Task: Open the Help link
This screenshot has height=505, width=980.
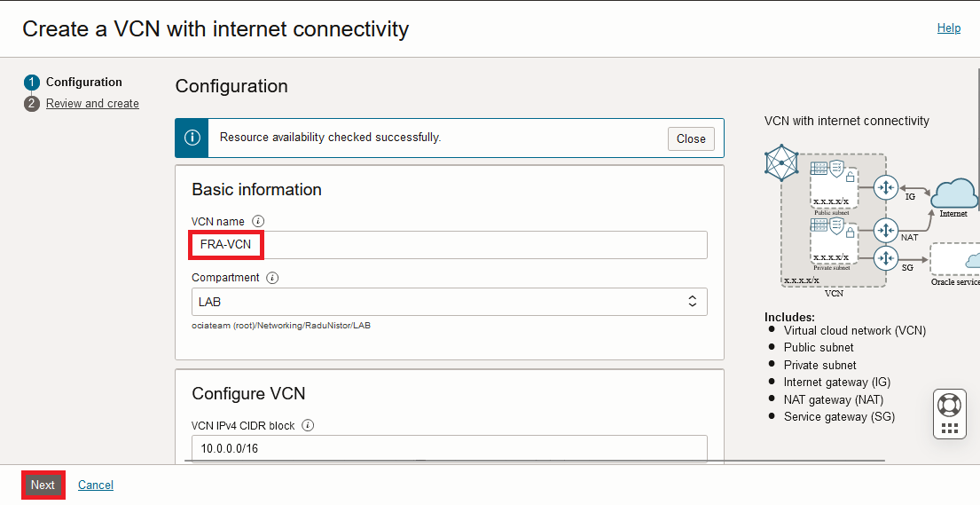Action: tap(948, 28)
